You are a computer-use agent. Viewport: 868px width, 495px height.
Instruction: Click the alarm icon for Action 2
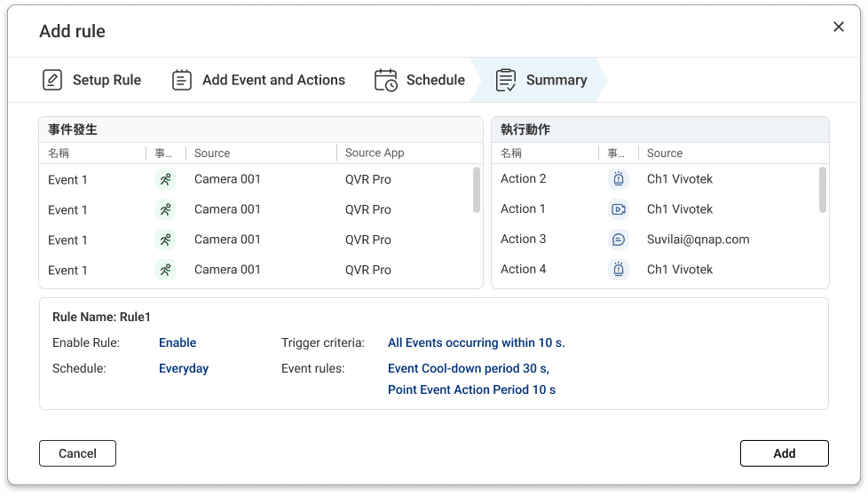tap(619, 179)
